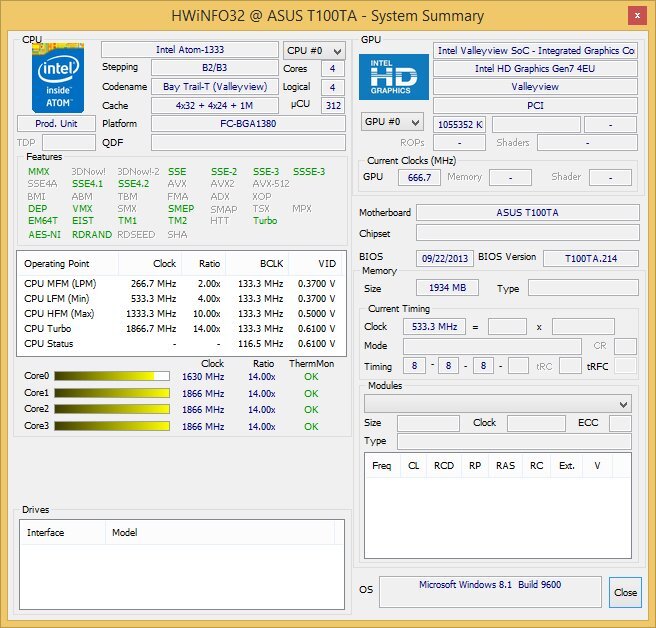Image resolution: width=656 pixels, height=628 pixels.
Task: Click the memory Size 1934 MB field
Action: [x=447, y=288]
